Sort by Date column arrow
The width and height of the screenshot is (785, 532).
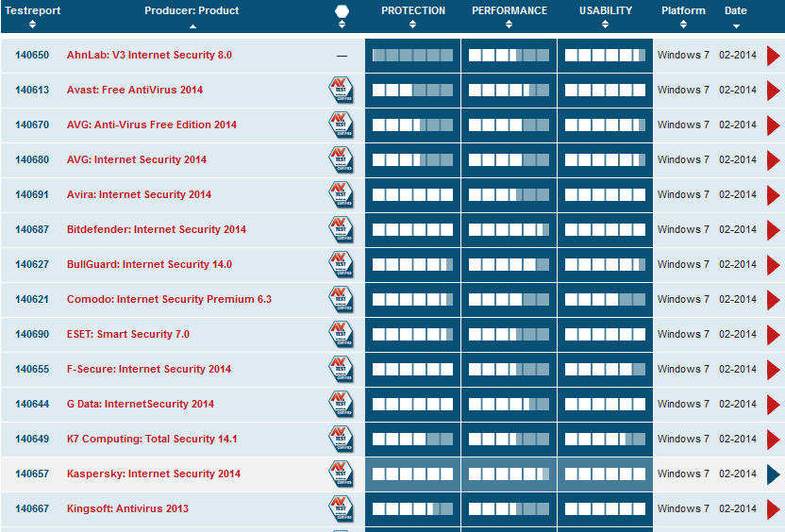pyautogui.click(x=736, y=26)
